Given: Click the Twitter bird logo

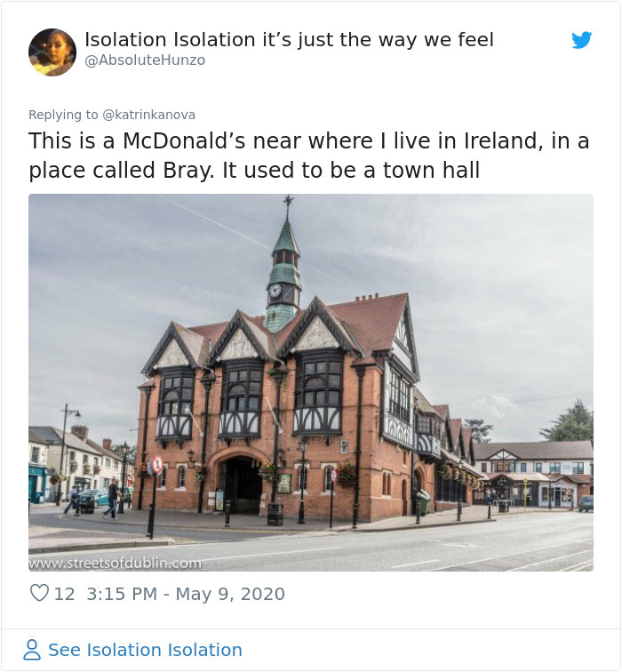Looking at the screenshot, I should coord(581,40).
